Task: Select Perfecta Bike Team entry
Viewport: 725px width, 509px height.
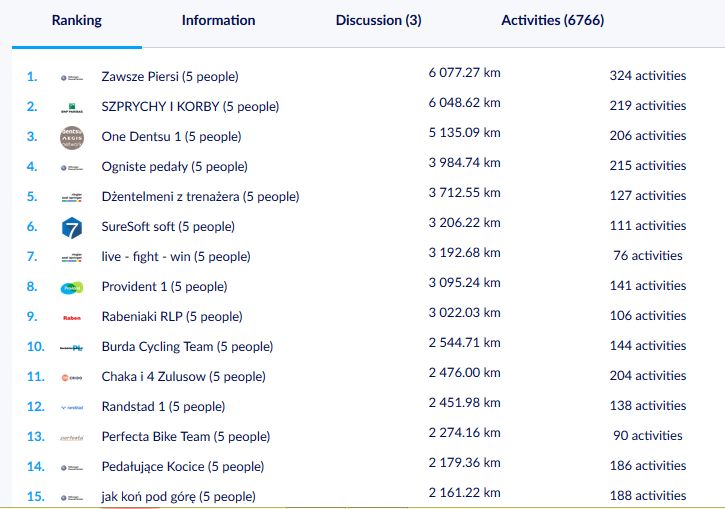Action: point(185,437)
